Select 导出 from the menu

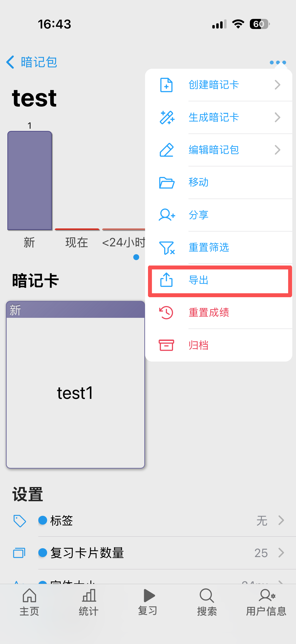pos(220,280)
